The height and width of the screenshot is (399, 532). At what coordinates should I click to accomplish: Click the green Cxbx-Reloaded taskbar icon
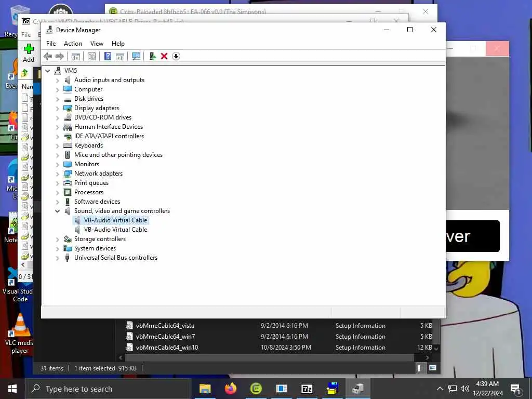click(x=256, y=389)
